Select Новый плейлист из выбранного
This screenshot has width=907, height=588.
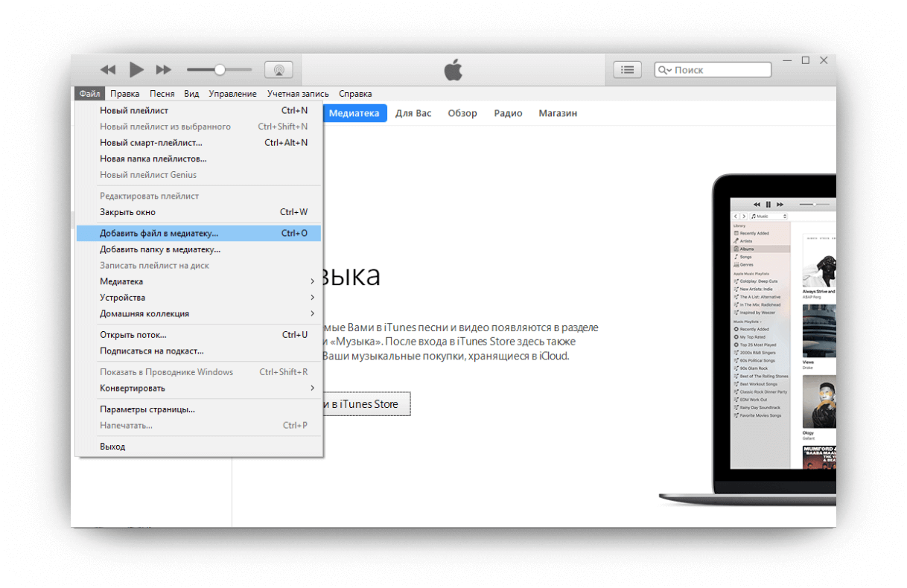[x=199, y=127]
